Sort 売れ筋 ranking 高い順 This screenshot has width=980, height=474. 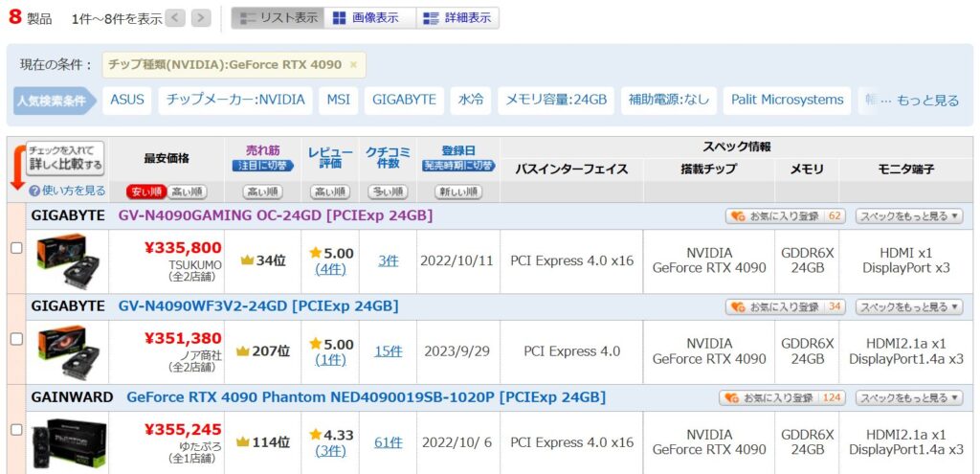click(x=262, y=192)
